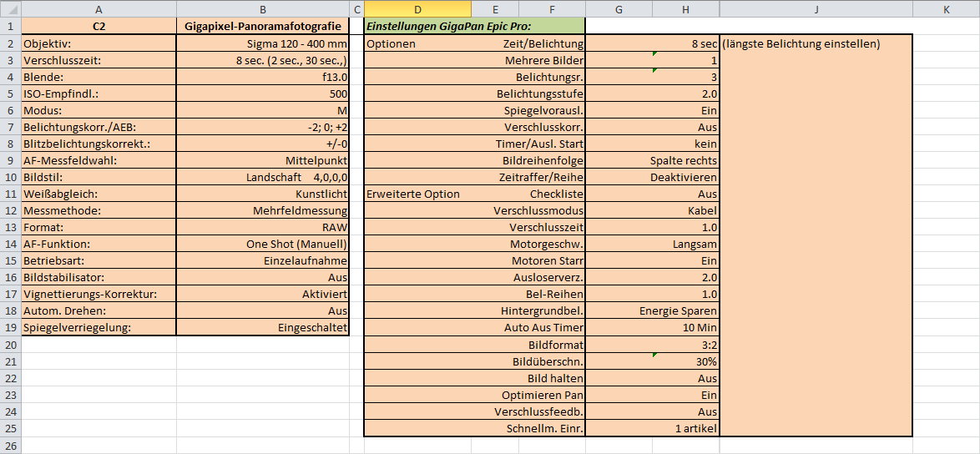Select column header G
Screen dimensions: 980x454
619,9
